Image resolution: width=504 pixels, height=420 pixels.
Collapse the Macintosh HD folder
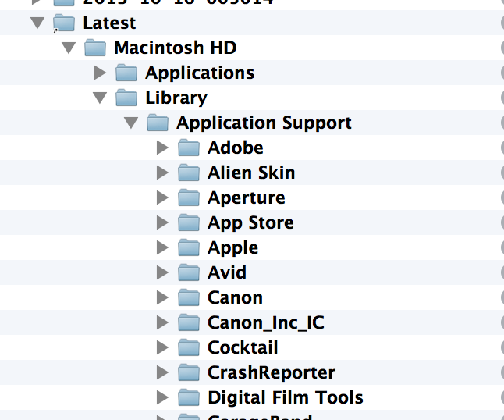coord(69,48)
